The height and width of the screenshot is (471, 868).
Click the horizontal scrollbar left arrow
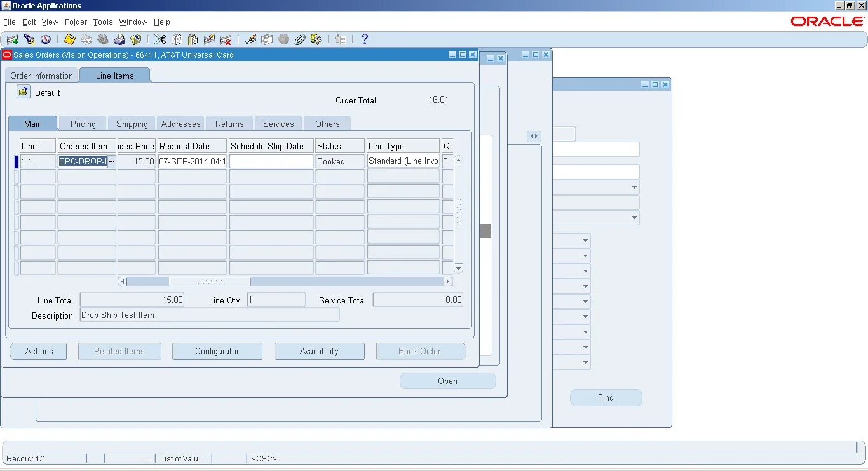tap(123, 281)
